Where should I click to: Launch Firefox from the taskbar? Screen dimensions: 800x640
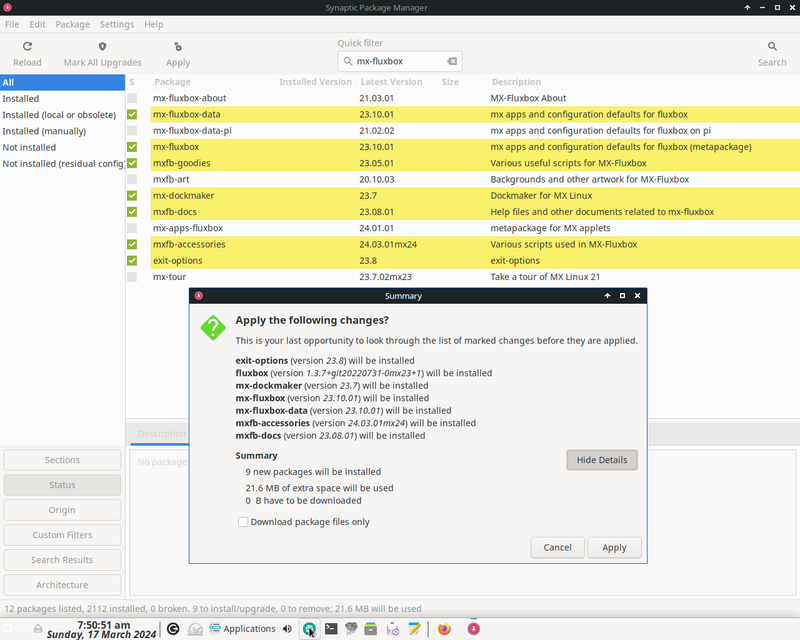(444, 629)
